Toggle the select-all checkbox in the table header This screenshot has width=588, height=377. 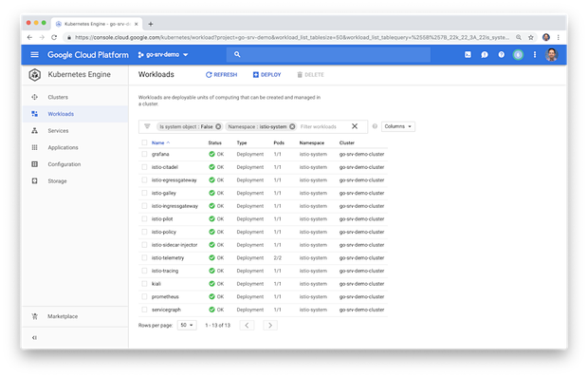(144, 142)
